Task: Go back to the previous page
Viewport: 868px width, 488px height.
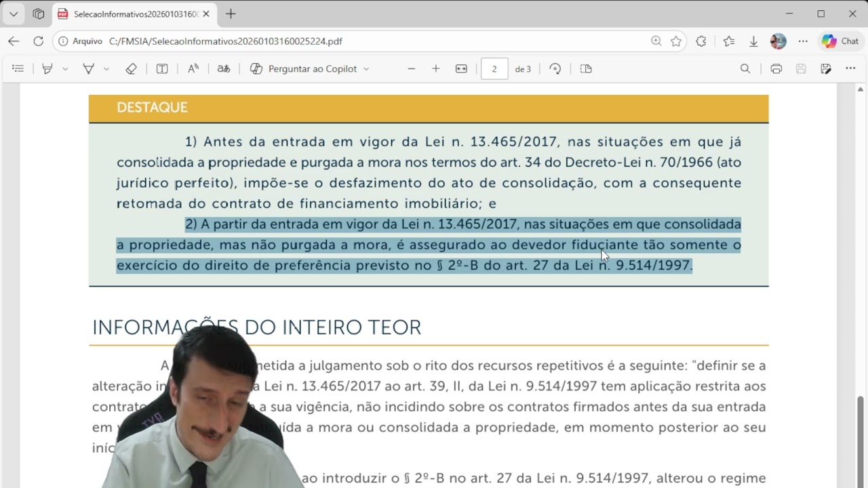Action: pos(14,41)
